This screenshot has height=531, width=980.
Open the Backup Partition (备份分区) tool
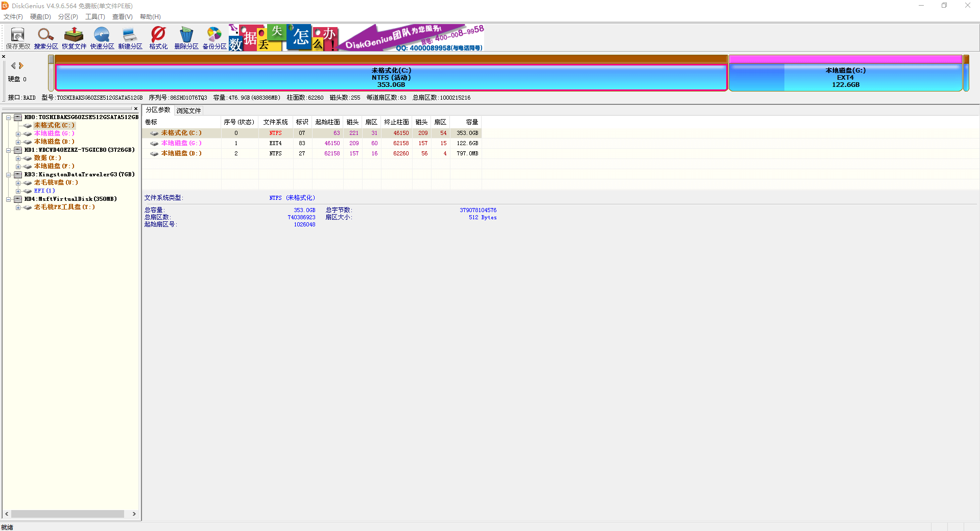pos(214,38)
